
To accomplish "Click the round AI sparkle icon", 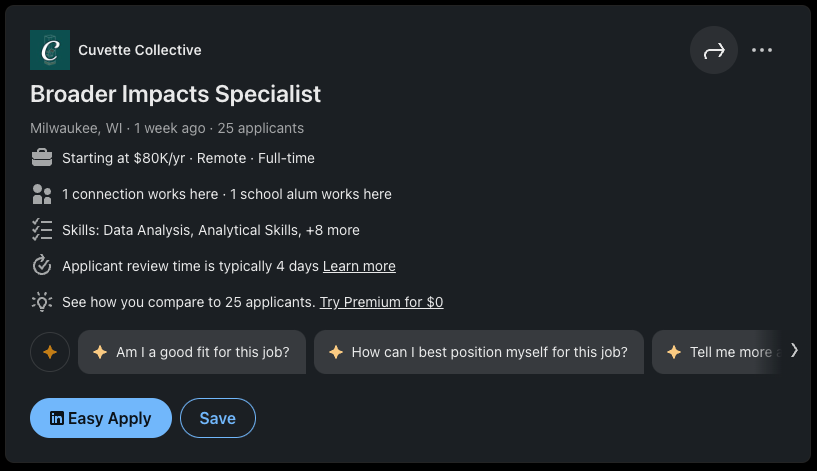I will [x=50, y=352].
